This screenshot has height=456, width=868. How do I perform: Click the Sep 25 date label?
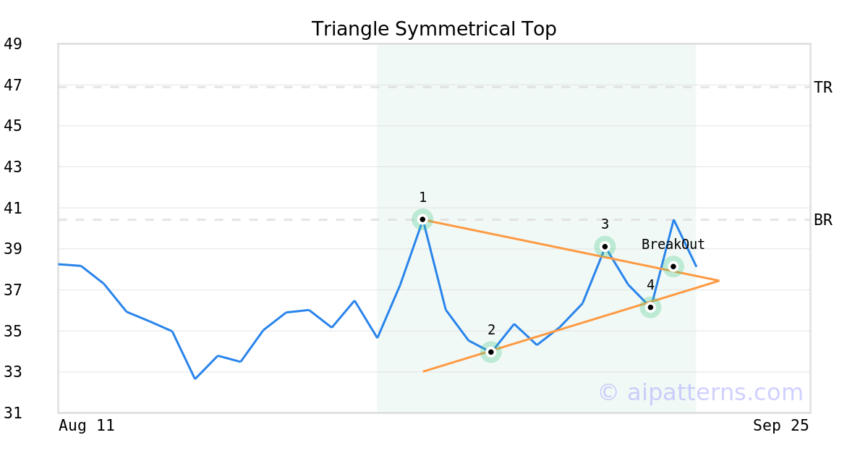pyautogui.click(x=780, y=426)
